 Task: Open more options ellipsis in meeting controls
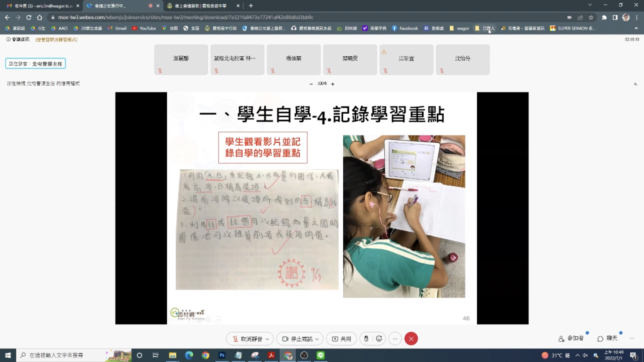click(395, 339)
